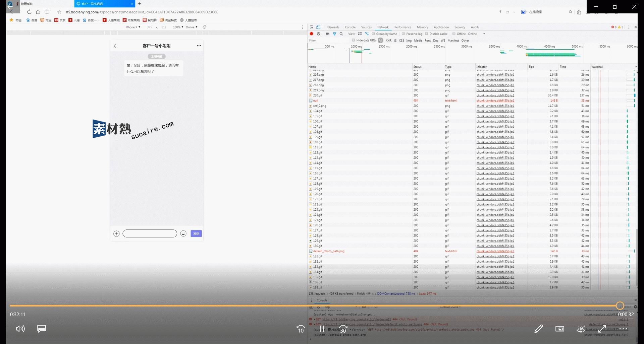Open the 百度一下 bookmark
Screen dimensions: 644x344
point(91,20)
